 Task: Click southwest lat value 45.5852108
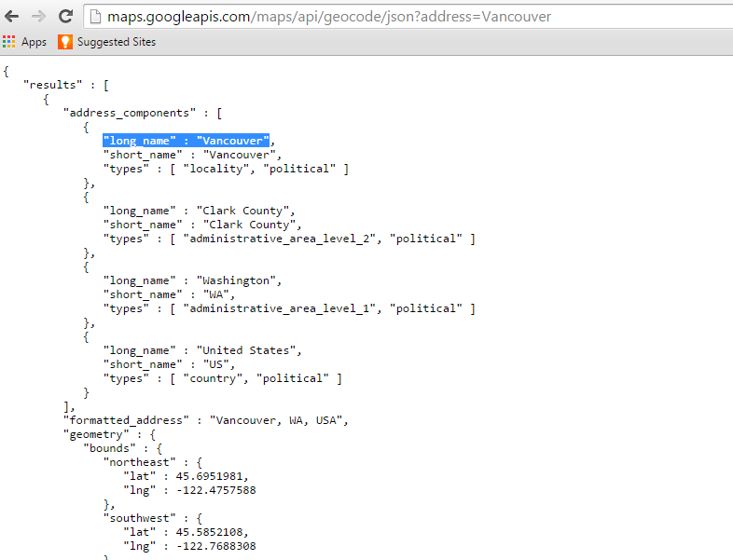[210, 532]
